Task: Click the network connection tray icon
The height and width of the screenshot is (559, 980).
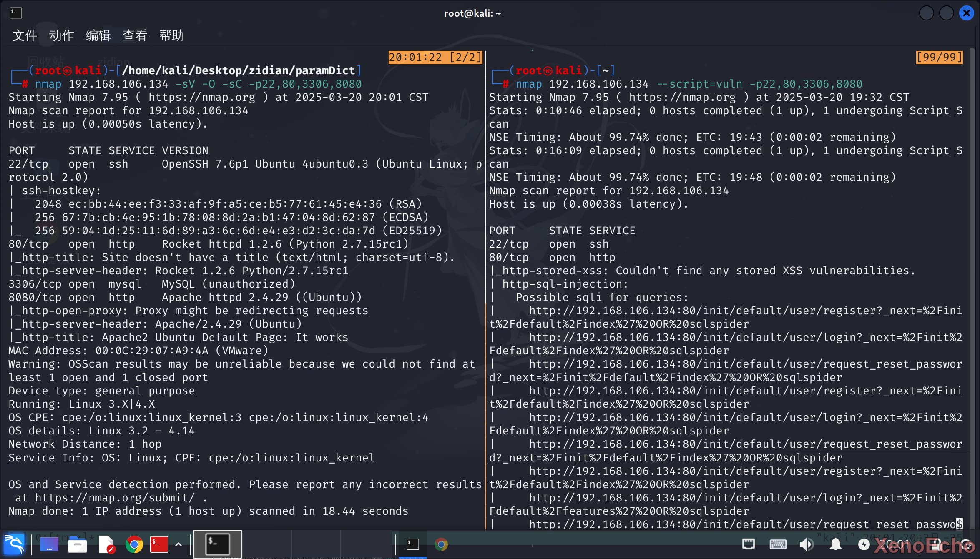Action: pos(749,544)
